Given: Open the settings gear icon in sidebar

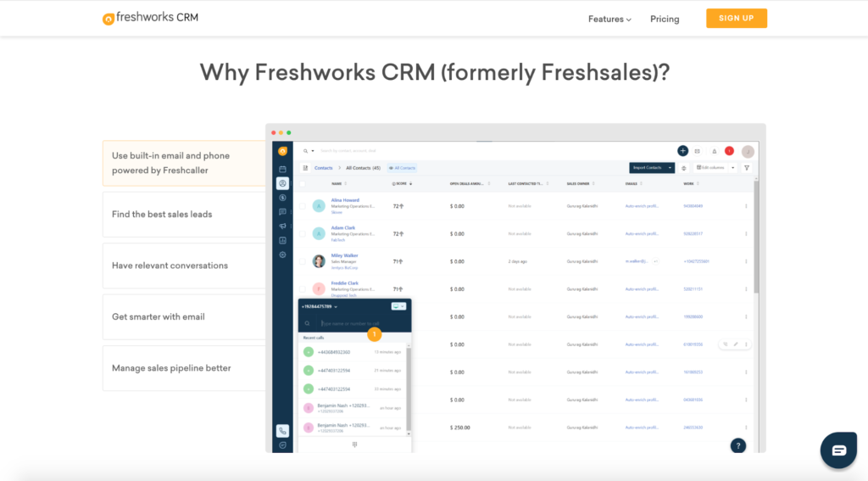Looking at the screenshot, I should 283,254.
